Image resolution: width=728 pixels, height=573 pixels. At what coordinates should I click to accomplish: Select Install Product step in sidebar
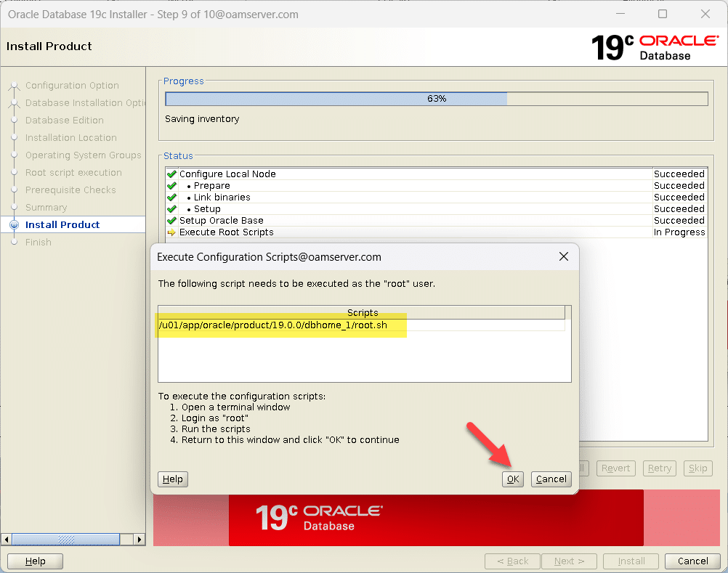click(x=62, y=224)
